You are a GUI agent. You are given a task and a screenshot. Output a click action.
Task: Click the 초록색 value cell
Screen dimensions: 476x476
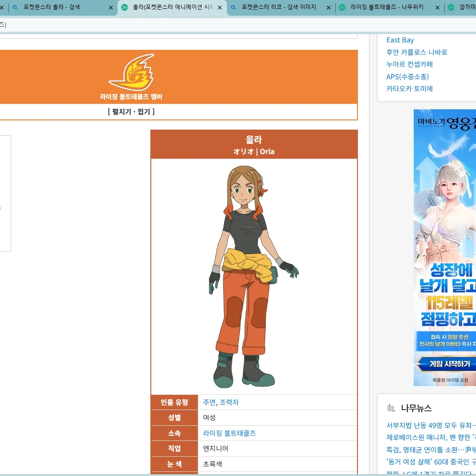278,464
